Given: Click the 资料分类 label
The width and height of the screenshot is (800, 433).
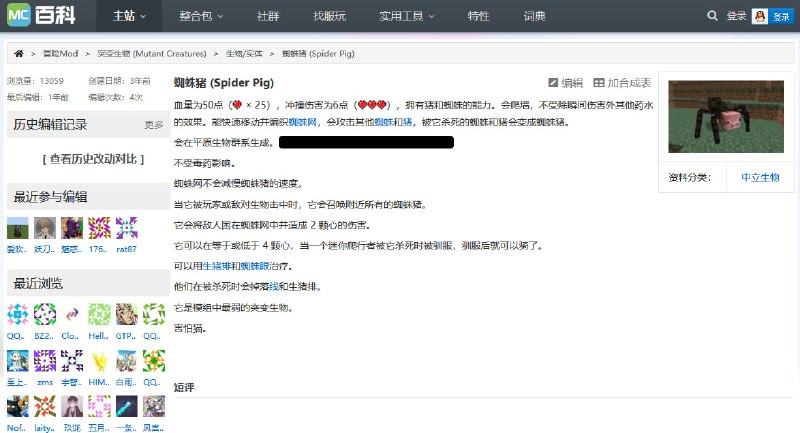Looking at the screenshot, I should pyautogui.click(x=689, y=177).
